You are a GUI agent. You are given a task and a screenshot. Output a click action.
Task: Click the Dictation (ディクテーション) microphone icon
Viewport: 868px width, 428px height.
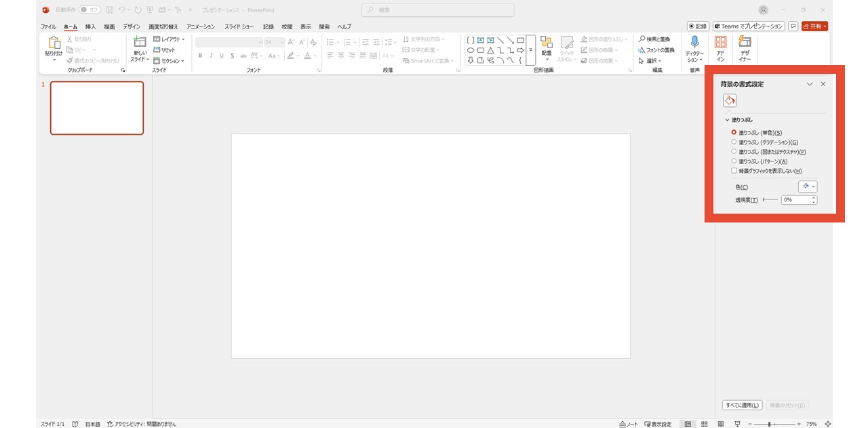tap(694, 42)
